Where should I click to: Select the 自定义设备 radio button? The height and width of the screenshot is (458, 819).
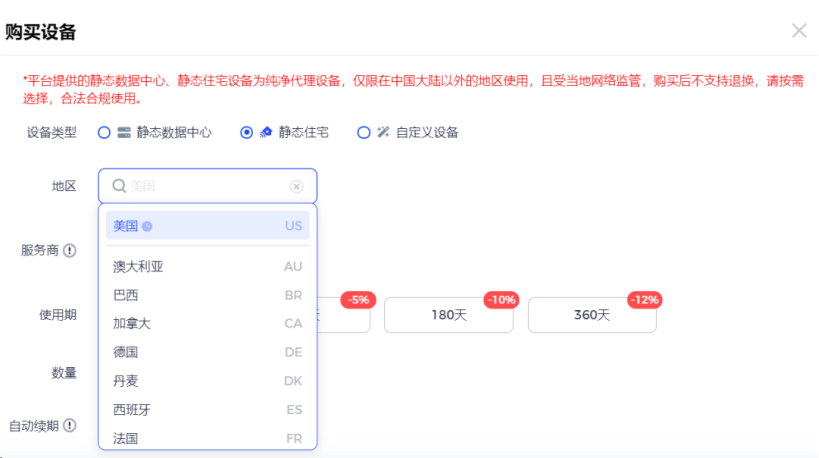click(x=364, y=133)
